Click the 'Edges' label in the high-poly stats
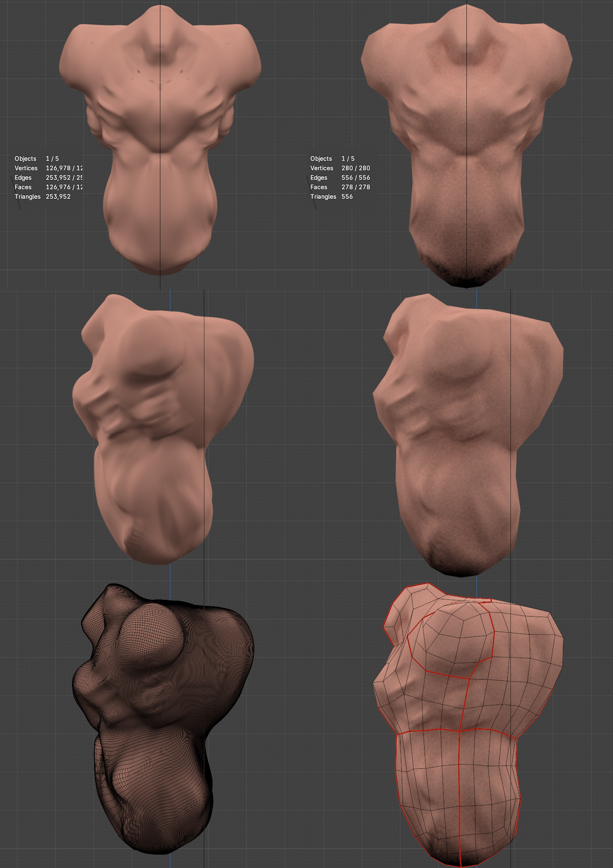Image resolution: width=613 pixels, height=868 pixels. pyautogui.click(x=23, y=178)
